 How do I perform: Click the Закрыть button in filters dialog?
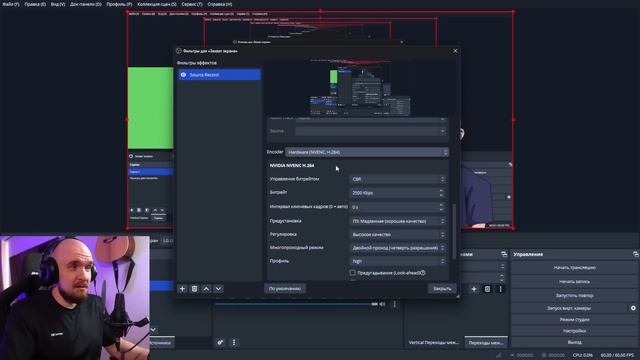(442, 289)
